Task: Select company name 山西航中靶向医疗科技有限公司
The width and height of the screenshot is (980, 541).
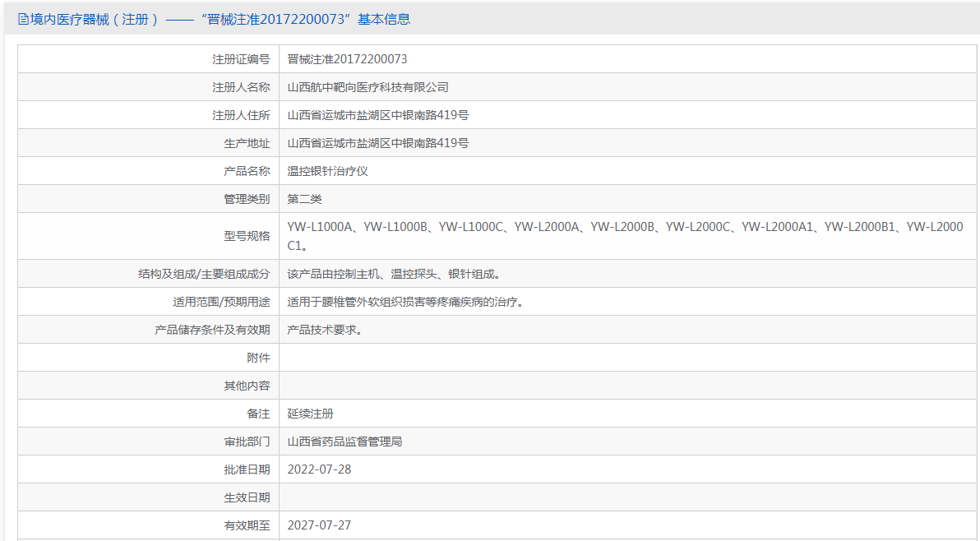Action: click(x=367, y=87)
